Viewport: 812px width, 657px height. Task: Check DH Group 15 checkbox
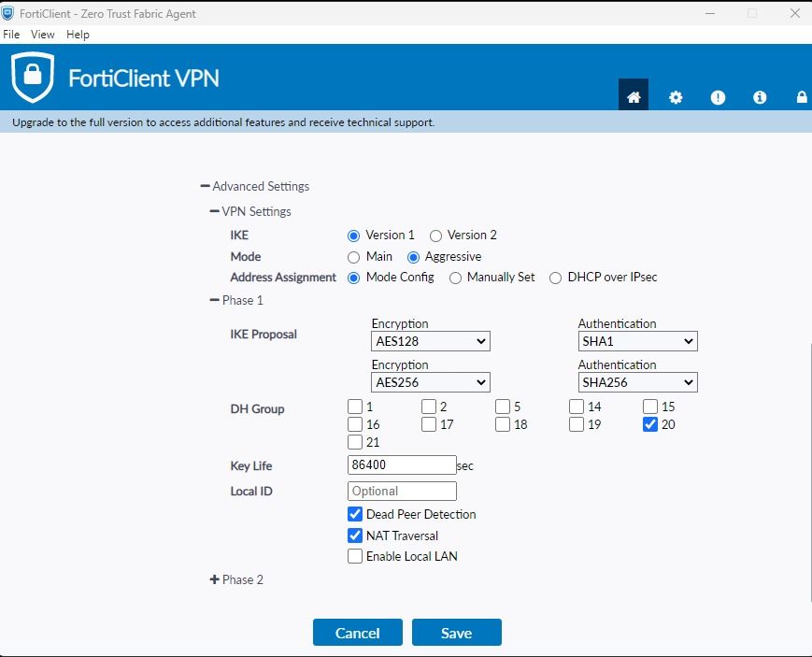pyautogui.click(x=650, y=407)
